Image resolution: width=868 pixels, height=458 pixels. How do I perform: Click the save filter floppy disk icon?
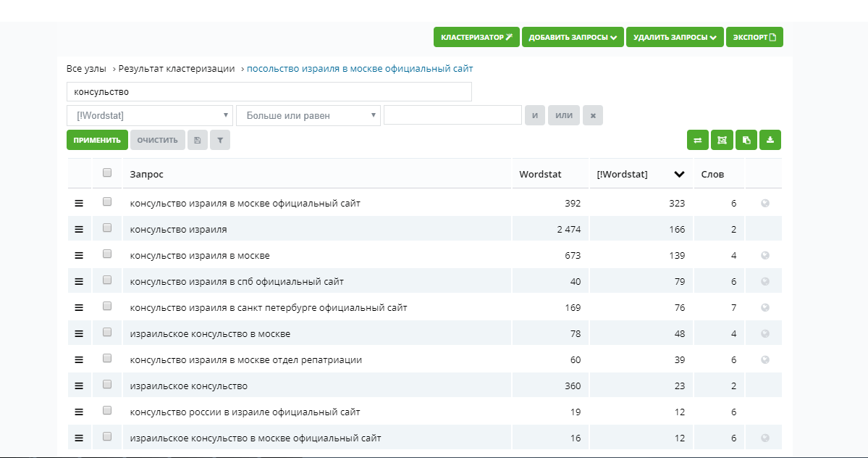198,140
